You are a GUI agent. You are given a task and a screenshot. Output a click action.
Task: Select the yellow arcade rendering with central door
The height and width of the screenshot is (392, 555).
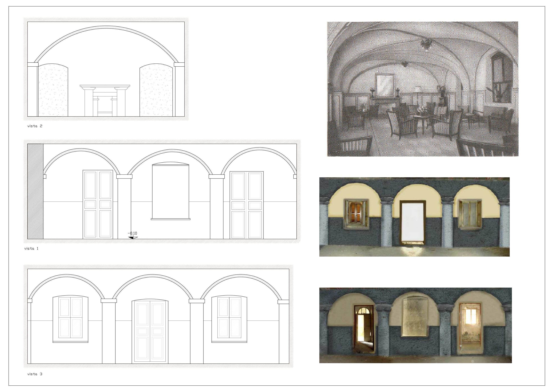(x=414, y=217)
